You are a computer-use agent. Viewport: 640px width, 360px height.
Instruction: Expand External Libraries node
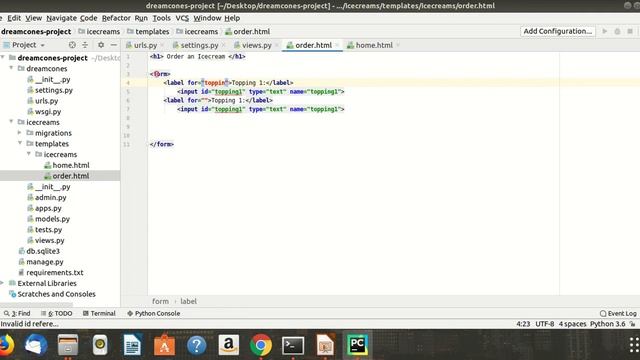click(2, 283)
